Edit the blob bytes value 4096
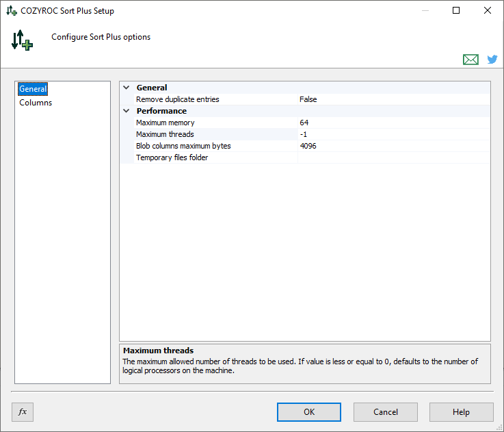Image resolution: width=504 pixels, height=432 pixels. point(394,146)
